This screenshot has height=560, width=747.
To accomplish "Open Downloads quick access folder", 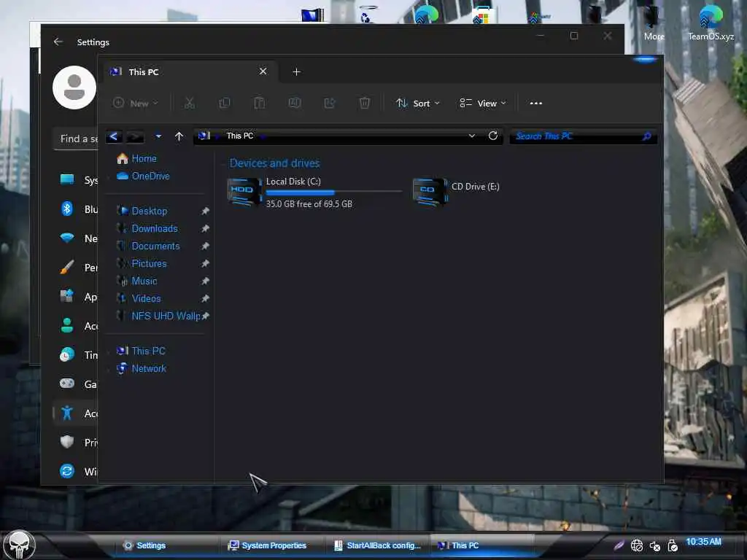I will click(155, 228).
